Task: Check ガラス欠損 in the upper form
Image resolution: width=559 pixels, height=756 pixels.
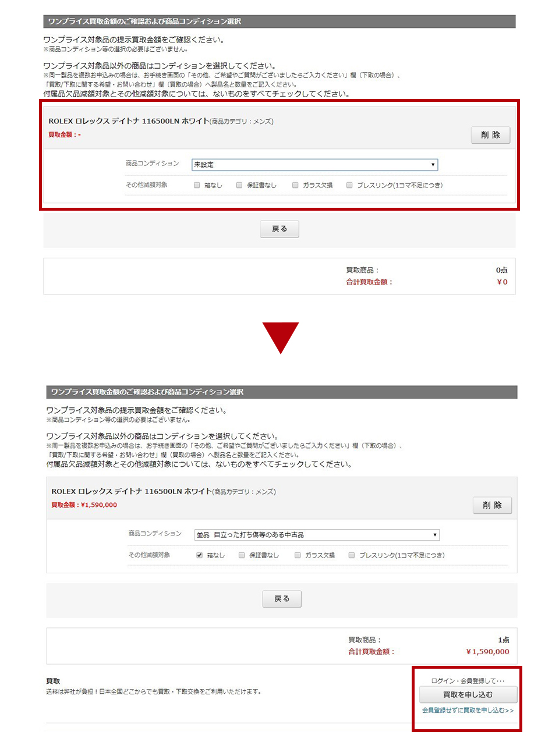Action: pyautogui.click(x=295, y=185)
